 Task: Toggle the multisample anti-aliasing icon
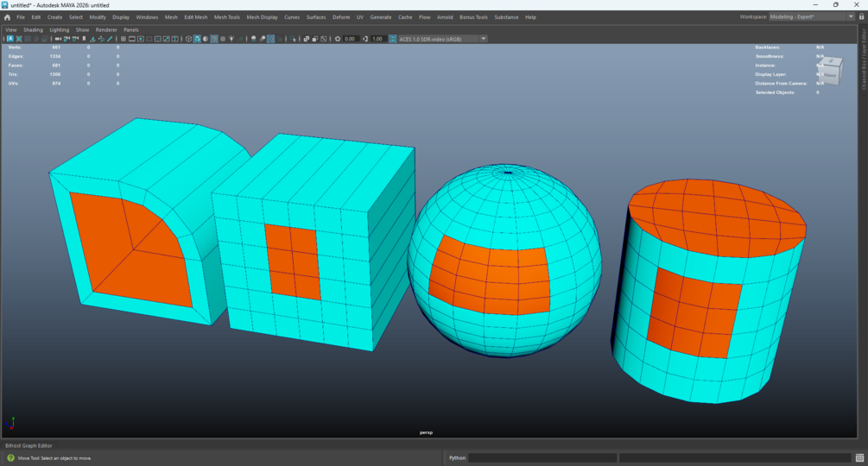pyautogui.click(x=270, y=39)
